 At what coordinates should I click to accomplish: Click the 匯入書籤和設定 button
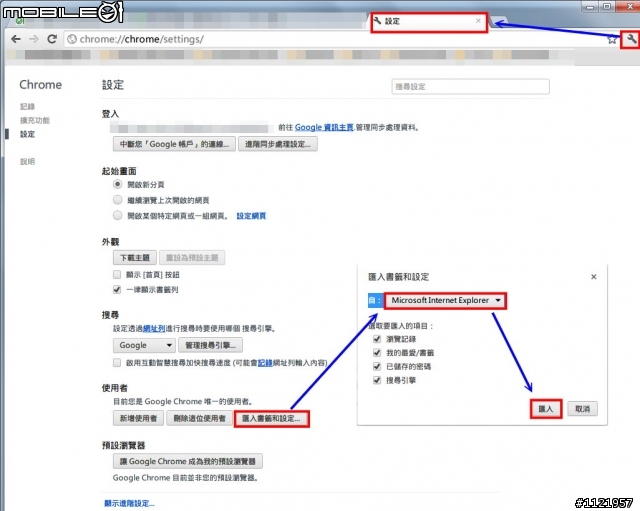271,419
